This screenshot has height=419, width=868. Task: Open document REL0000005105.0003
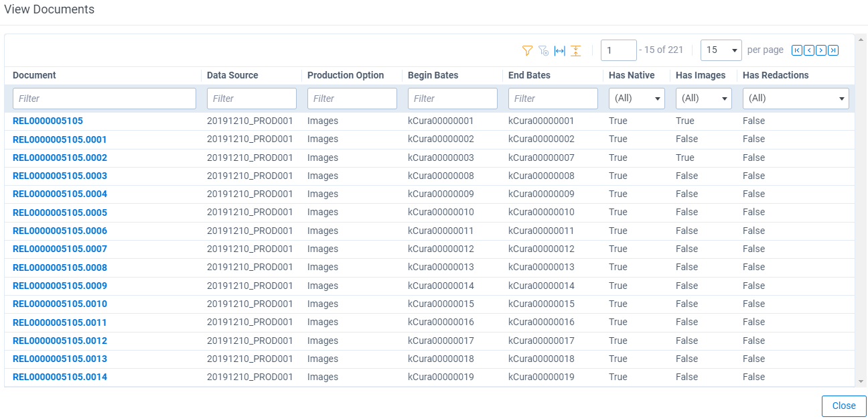point(60,176)
